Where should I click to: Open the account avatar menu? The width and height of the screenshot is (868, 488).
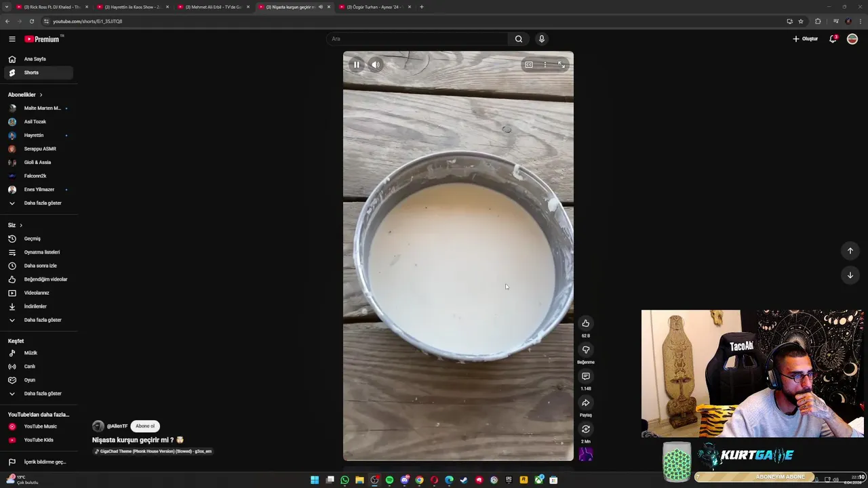[x=852, y=39]
